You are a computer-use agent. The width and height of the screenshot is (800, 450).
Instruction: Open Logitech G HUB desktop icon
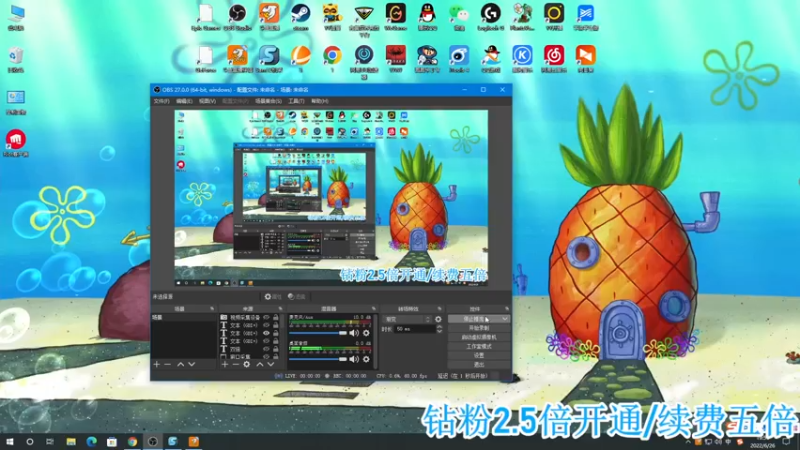pyautogui.click(x=491, y=17)
